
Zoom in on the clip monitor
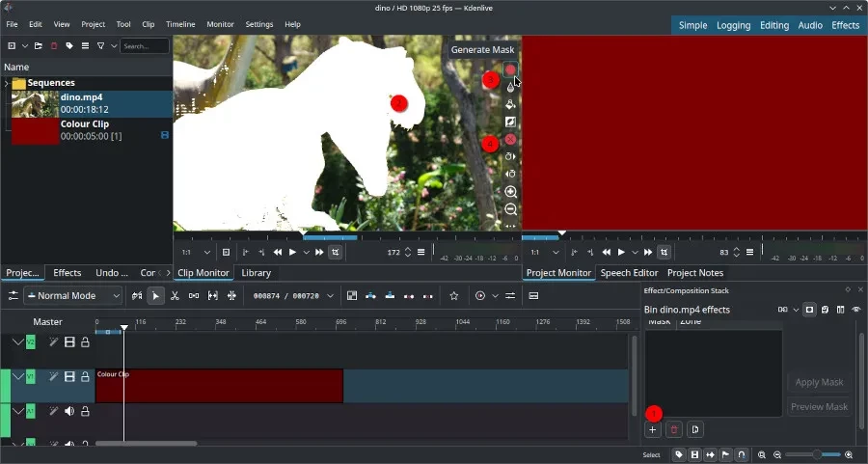510,192
